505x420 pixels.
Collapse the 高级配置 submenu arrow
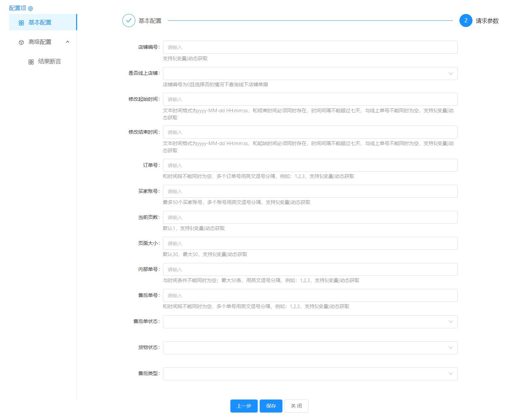pyautogui.click(x=68, y=42)
